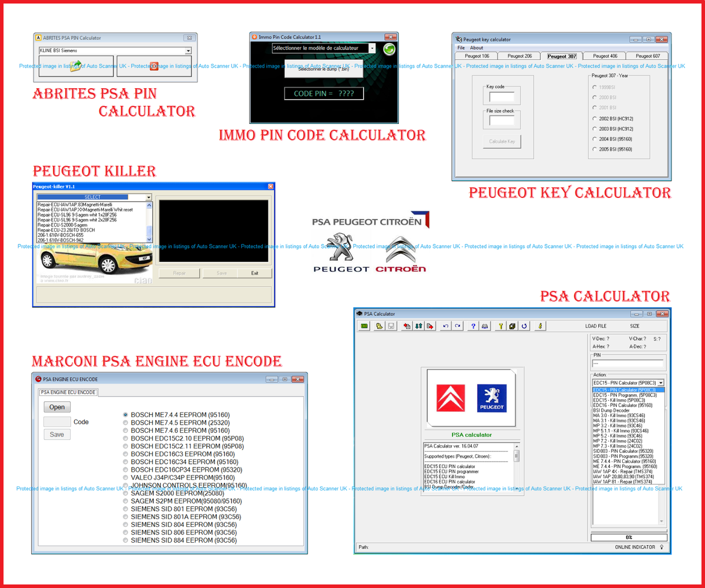Open the 'Sélectionner le modèle de calculateur' dropdown
The height and width of the screenshot is (588, 705).
pos(372,48)
